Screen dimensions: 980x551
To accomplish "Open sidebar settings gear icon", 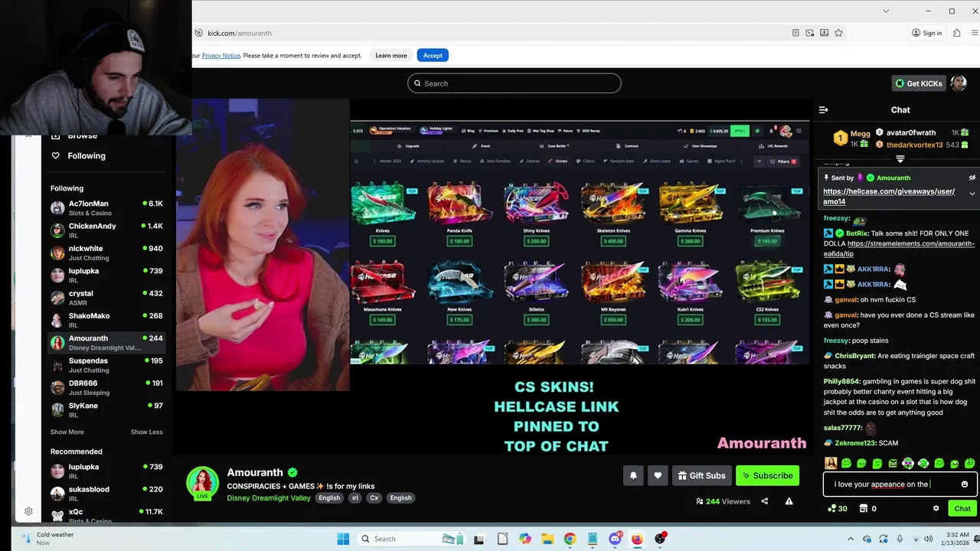I will [28, 511].
